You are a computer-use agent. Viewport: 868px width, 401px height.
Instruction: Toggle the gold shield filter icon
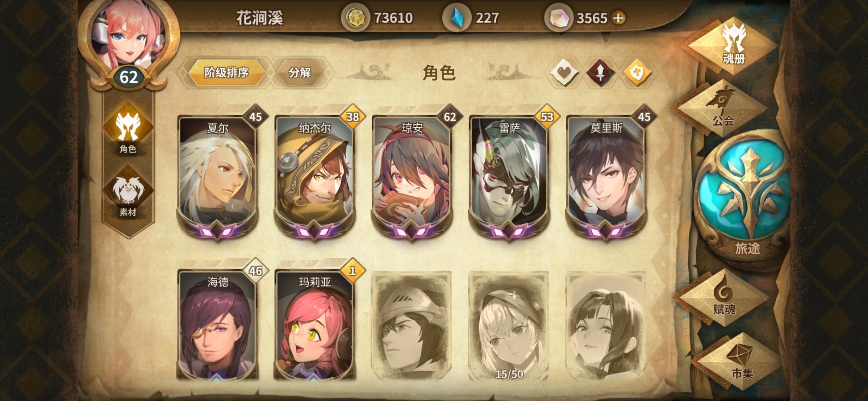click(x=637, y=72)
